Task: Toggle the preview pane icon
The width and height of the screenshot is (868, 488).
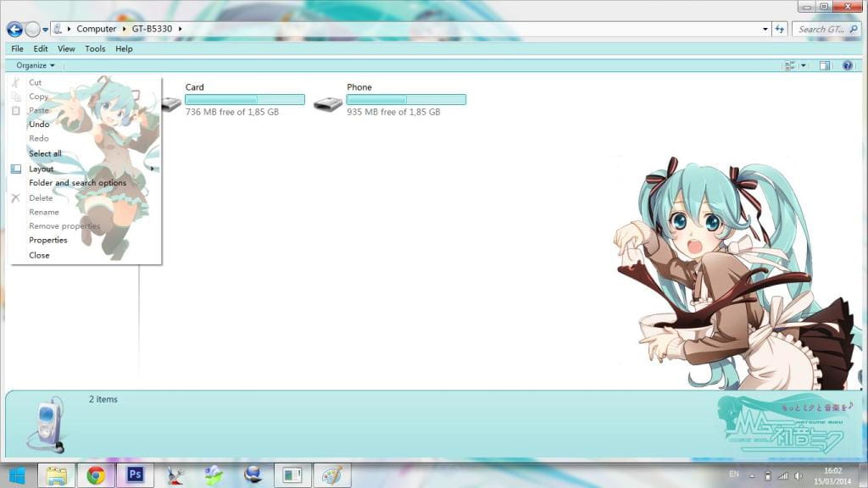Action: point(825,66)
